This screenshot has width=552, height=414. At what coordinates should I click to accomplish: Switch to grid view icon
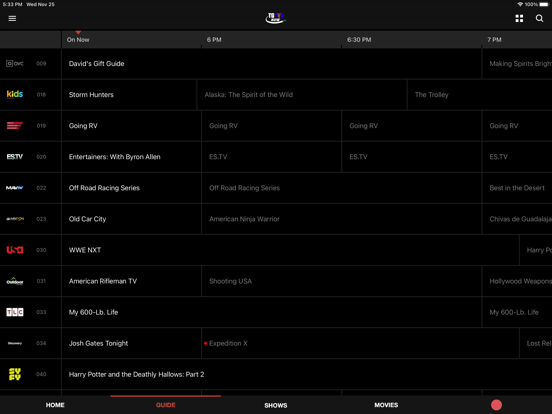tap(519, 18)
